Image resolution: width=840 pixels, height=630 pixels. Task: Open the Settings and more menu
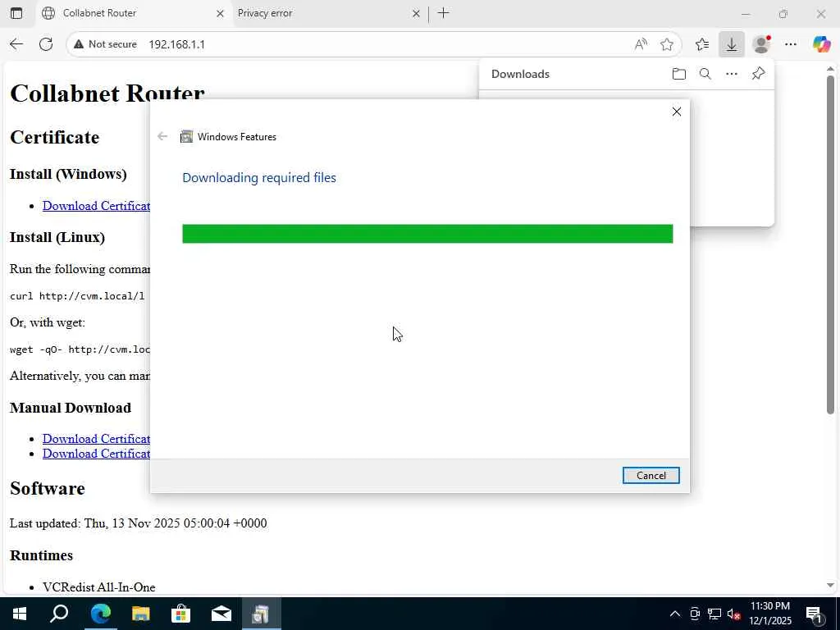coord(791,44)
